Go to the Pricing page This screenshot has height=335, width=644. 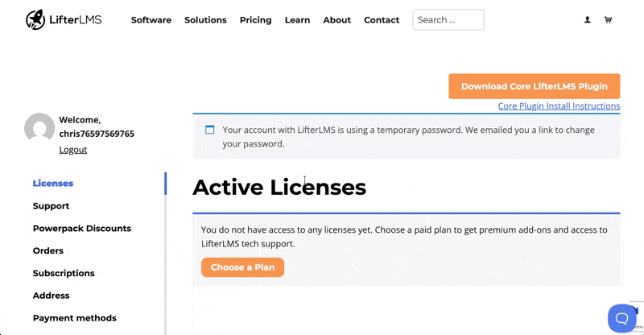(x=255, y=20)
